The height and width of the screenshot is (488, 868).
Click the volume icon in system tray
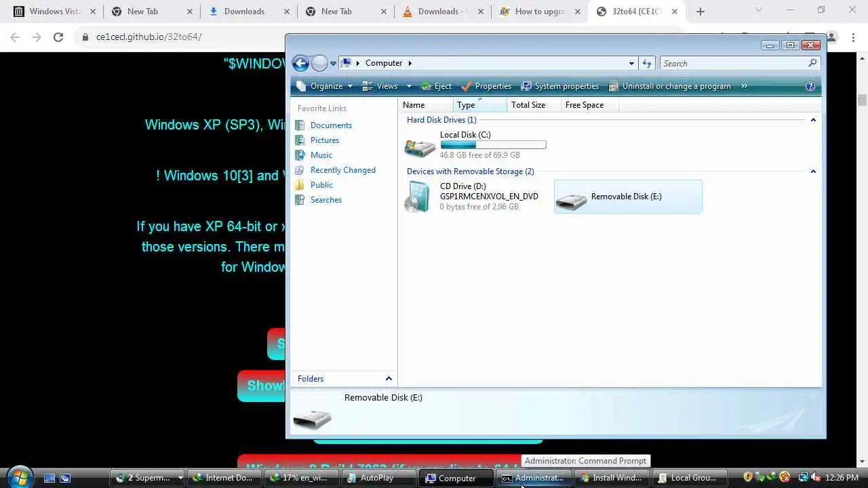(x=816, y=477)
